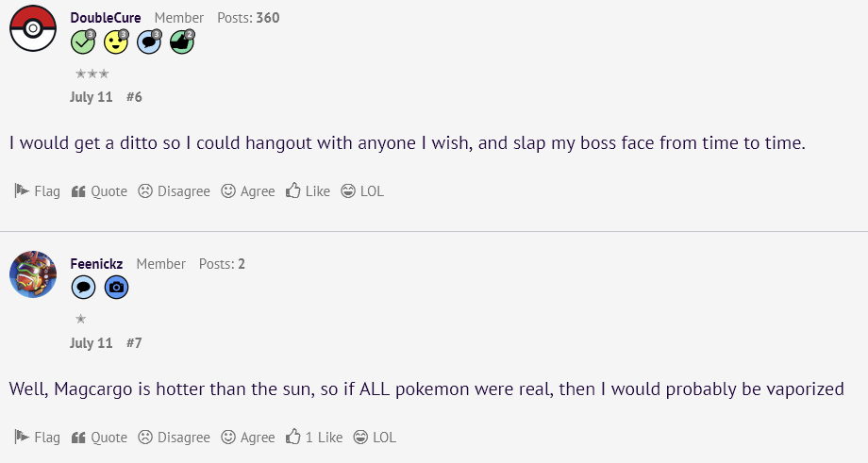Click Feenickz's camera badge
The height and width of the screenshot is (463, 868).
[116, 287]
